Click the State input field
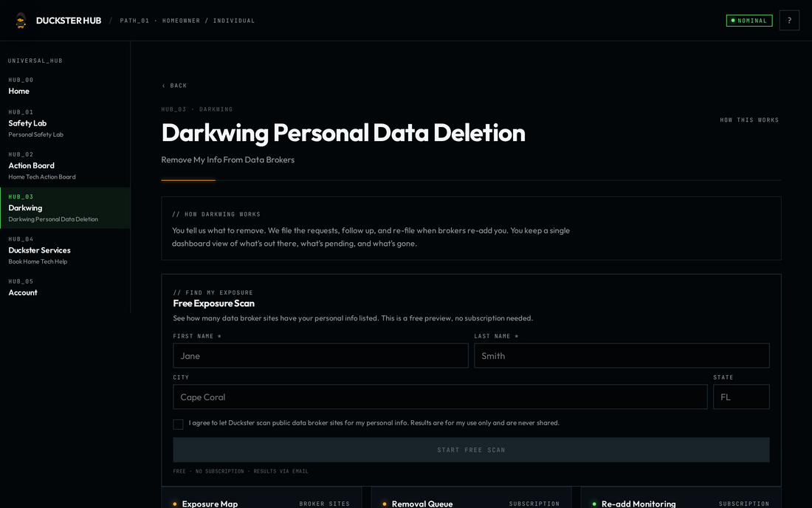The image size is (812, 508). tap(741, 397)
